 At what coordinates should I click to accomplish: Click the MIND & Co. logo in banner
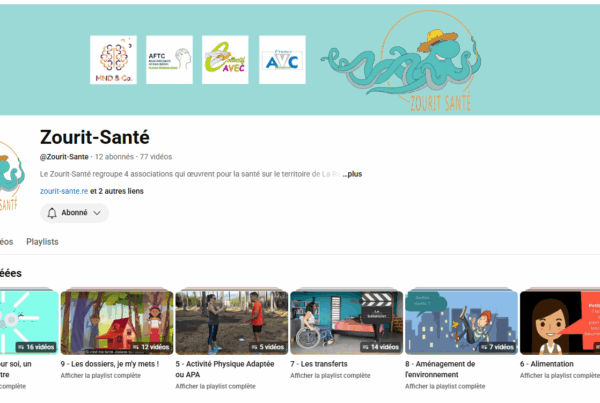tap(113, 60)
